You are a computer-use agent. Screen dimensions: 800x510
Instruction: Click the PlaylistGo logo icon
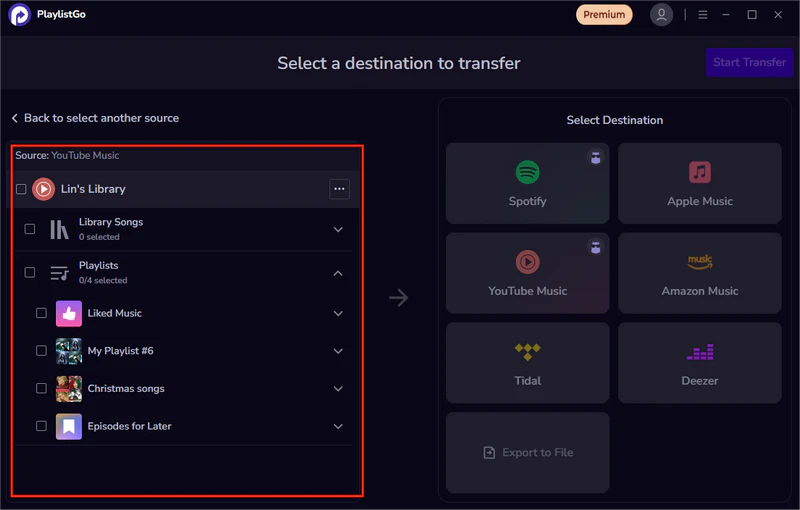tap(19, 14)
